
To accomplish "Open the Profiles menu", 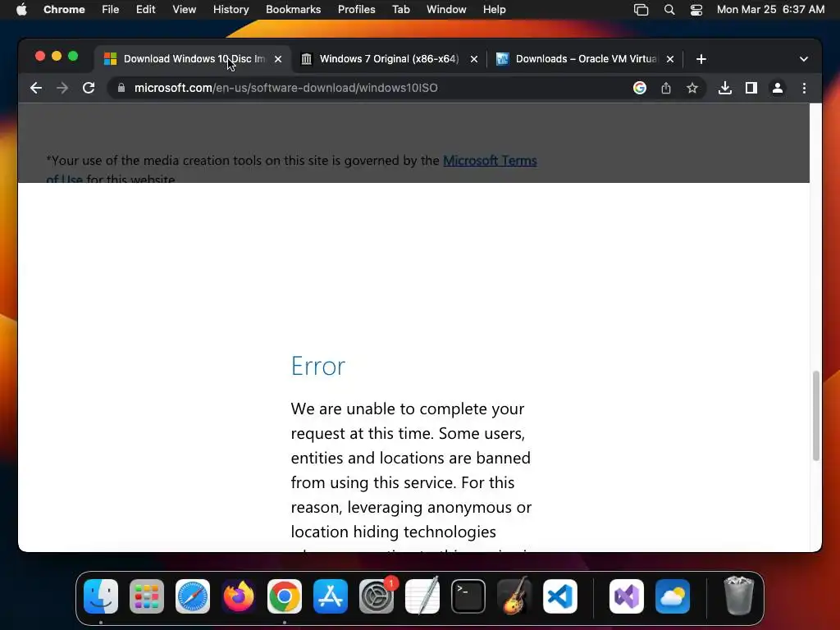I will coord(356,10).
